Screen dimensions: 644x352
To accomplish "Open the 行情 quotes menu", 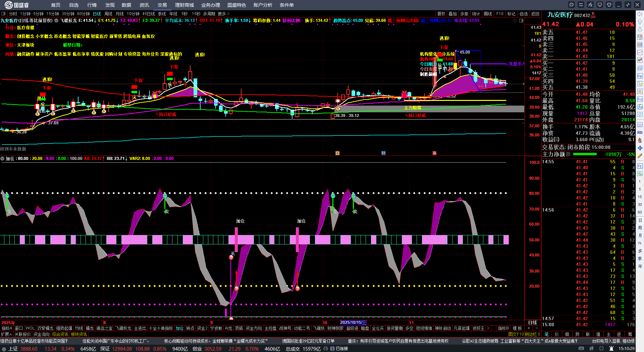I will (92, 5).
